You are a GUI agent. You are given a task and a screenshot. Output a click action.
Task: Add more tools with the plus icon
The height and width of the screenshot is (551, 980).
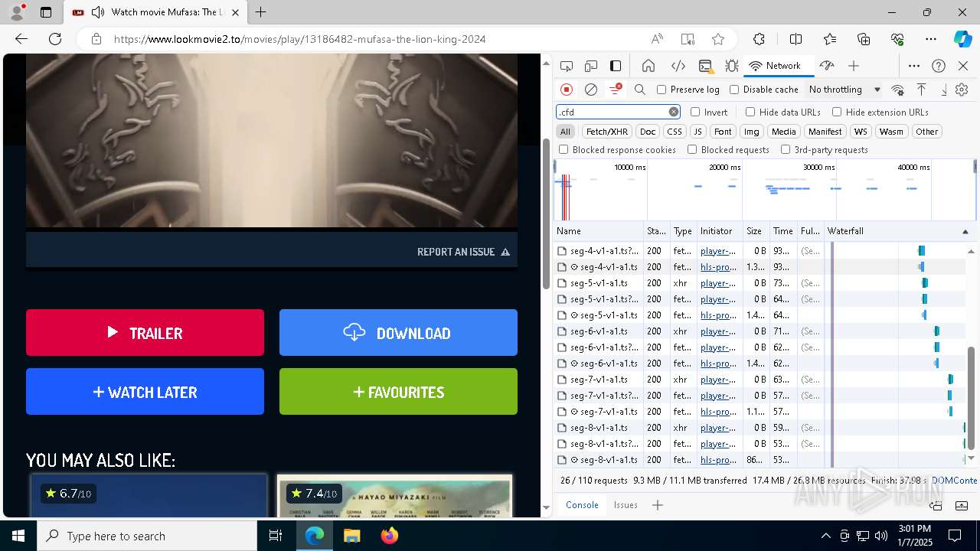[x=854, y=66]
